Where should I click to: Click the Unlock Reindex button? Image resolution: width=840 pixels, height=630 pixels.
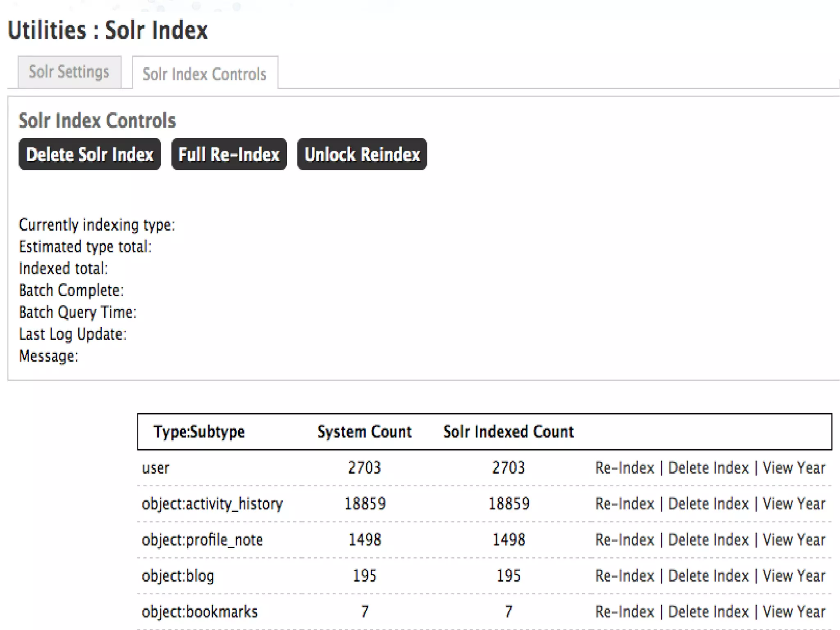(x=362, y=155)
